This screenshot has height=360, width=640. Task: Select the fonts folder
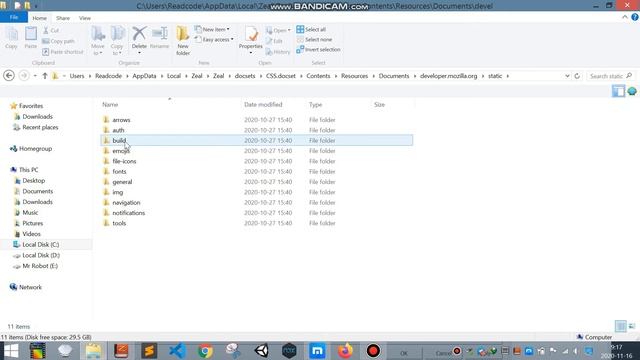119,171
